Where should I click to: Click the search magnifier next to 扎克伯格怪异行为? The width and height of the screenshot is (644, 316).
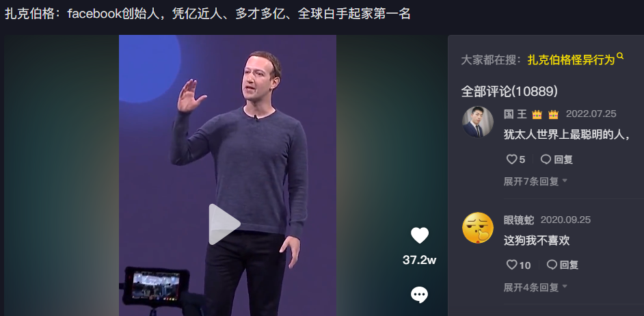click(620, 56)
